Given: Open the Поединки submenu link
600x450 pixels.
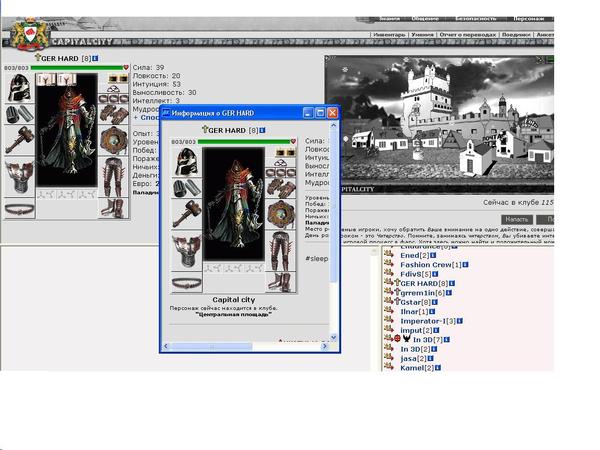Looking at the screenshot, I should click(516, 34).
